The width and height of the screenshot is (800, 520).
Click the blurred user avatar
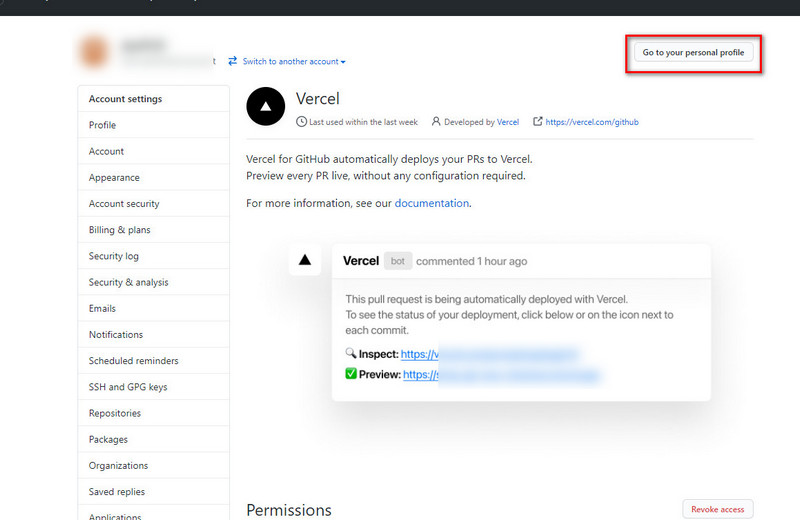tap(94, 52)
